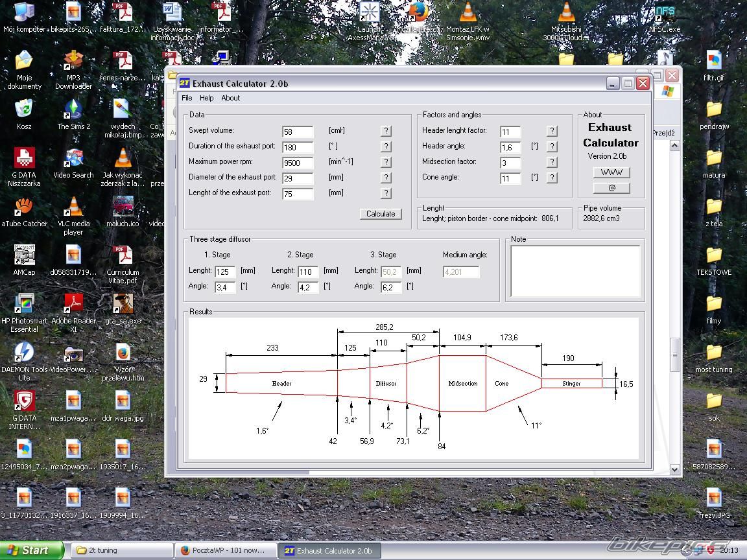The width and height of the screenshot is (747, 560).
Task: Show help for exhaust port duration
Action: pos(386,146)
